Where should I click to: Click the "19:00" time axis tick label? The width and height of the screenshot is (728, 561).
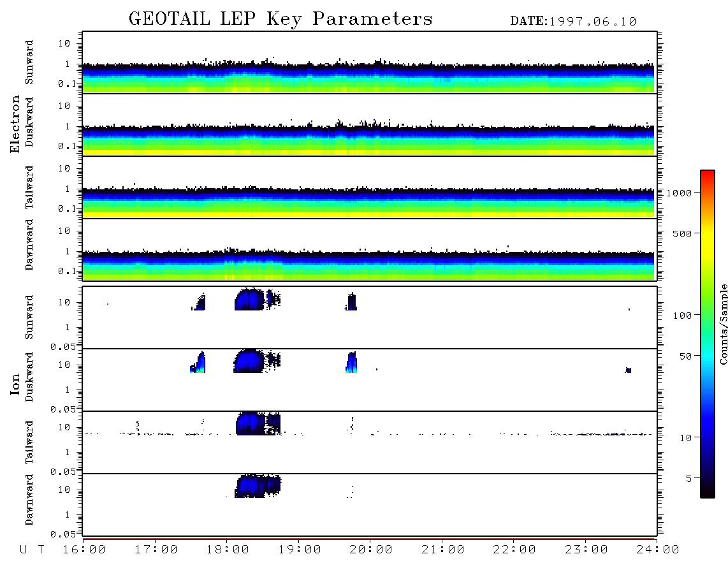(300, 550)
